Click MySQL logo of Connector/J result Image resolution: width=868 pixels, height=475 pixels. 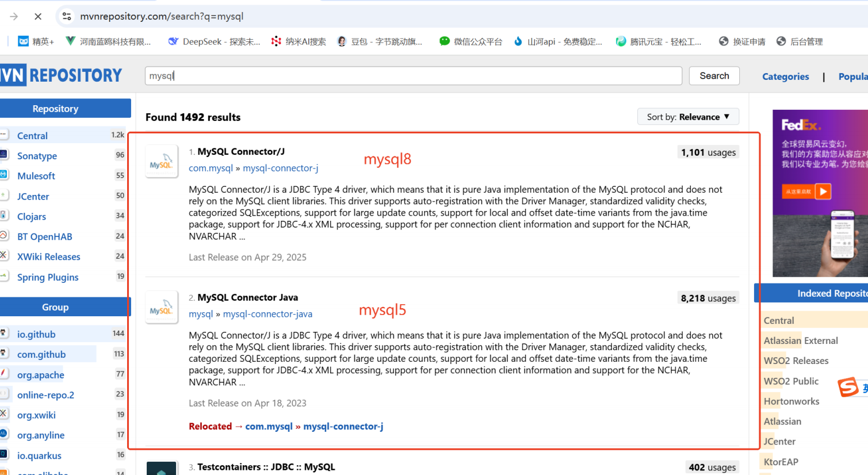click(x=162, y=161)
